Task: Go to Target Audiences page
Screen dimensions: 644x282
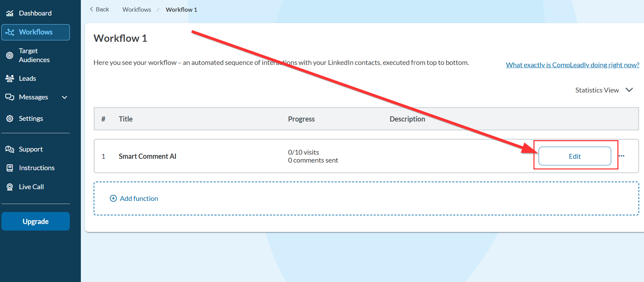Action: [34, 55]
